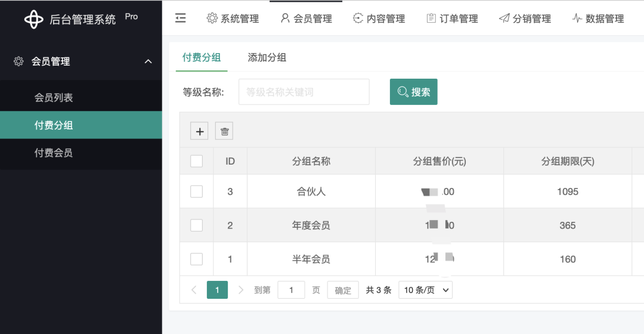Open 分销管理 in top navigation

pos(525,18)
